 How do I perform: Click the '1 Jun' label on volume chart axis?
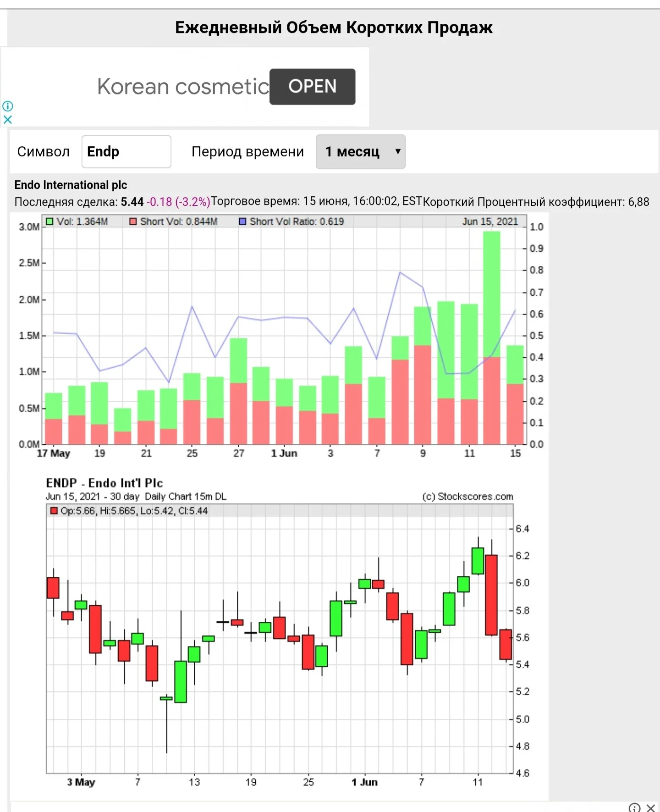point(284,453)
